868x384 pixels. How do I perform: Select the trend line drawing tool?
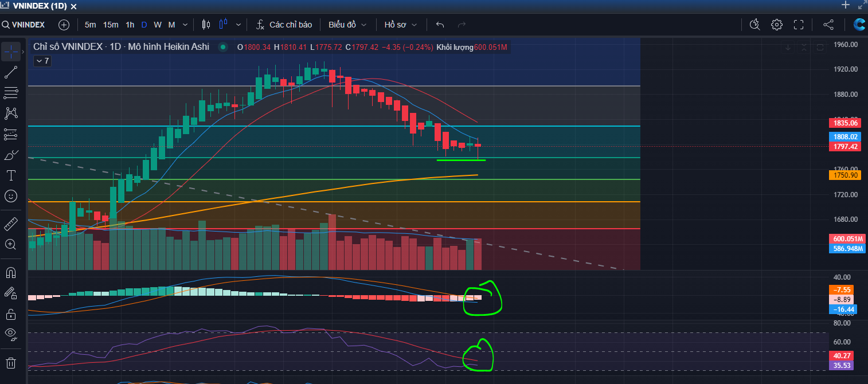10,72
